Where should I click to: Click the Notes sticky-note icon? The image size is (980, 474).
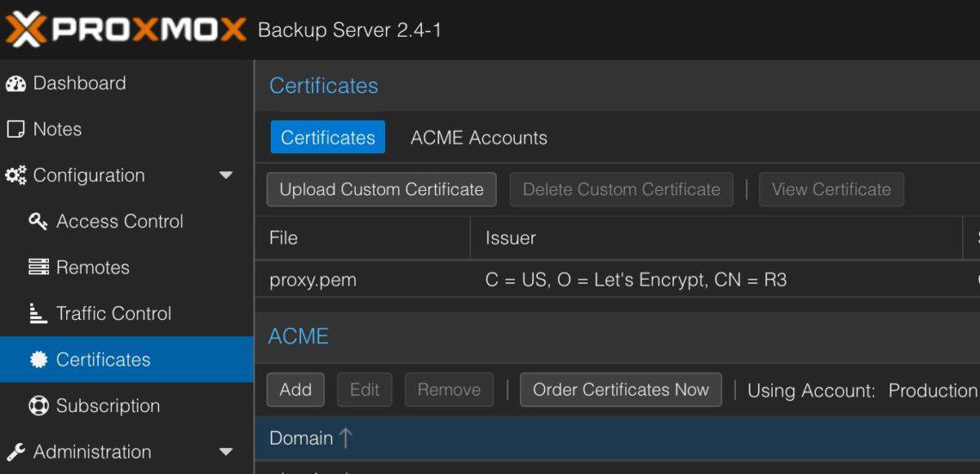coord(15,130)
